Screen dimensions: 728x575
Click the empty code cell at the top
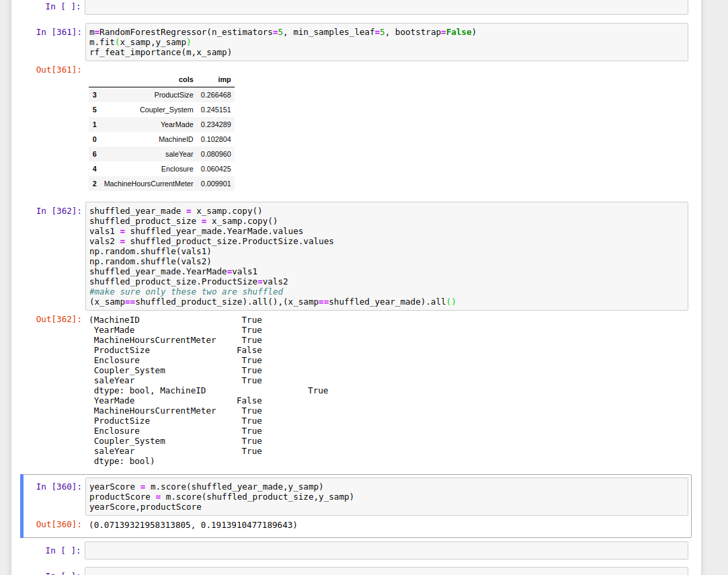pos(386,7)
